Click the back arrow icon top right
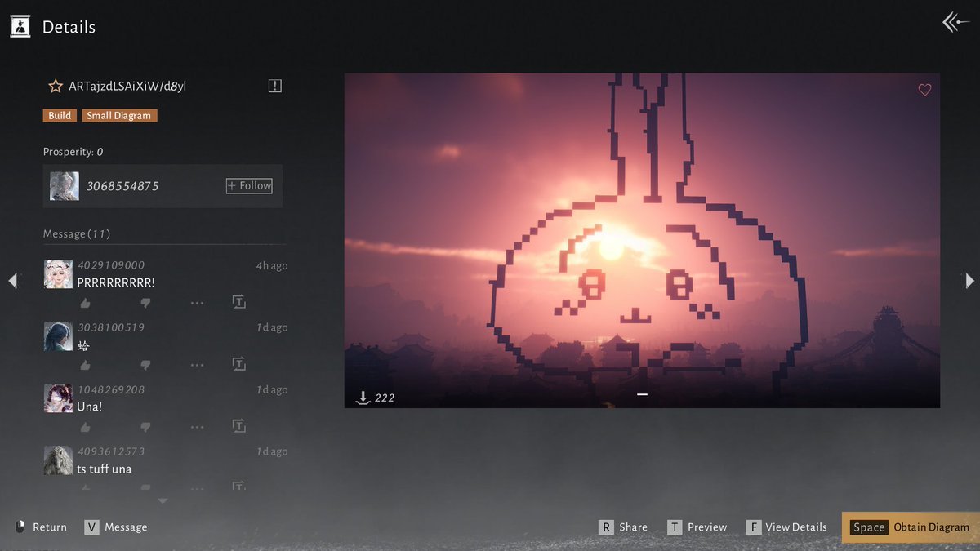The image size is (980, 551). [955, 22]
